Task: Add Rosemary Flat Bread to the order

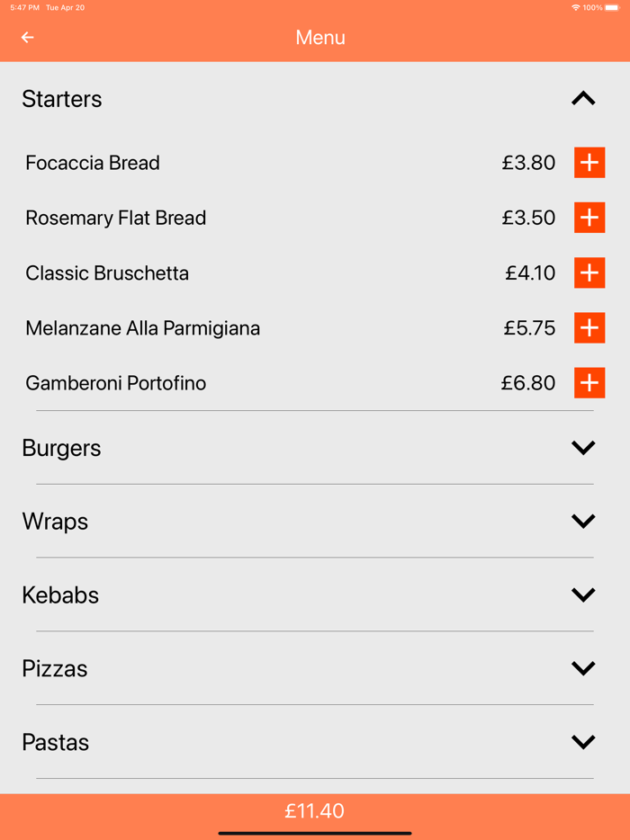Action: (x=589, y=218)
